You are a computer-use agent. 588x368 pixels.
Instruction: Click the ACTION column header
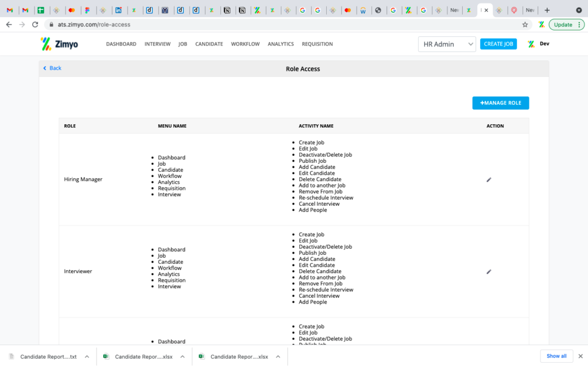coord(495,126)
